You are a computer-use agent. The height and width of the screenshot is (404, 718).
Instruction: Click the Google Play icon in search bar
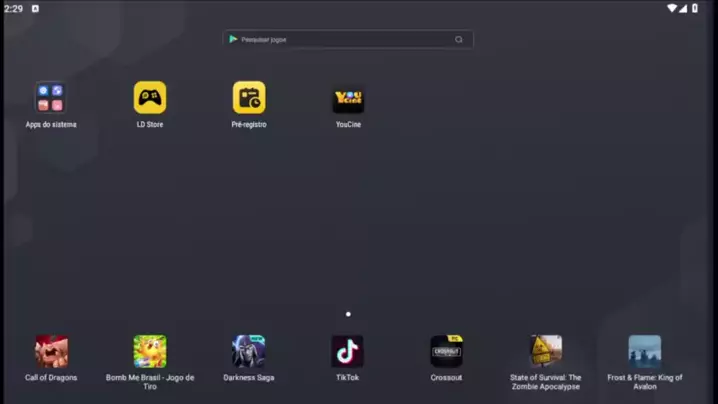233,39
